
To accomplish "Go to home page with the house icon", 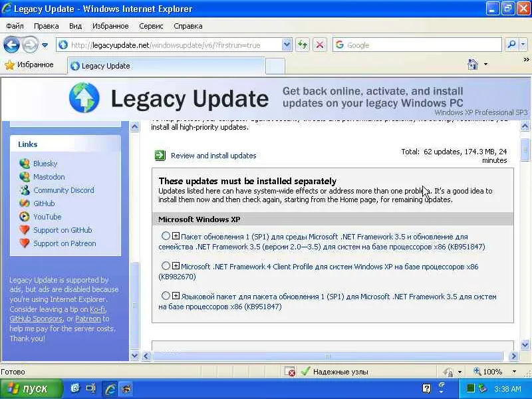I will pos(473,64).
